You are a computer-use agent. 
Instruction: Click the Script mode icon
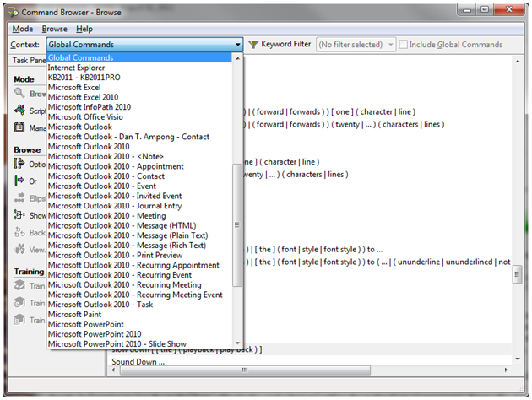tap(19, 111)
